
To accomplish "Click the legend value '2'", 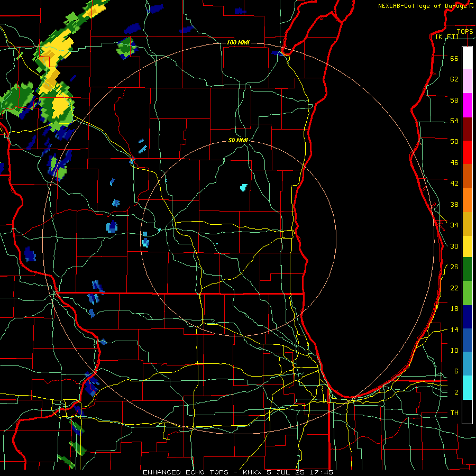I will [456, 392].
